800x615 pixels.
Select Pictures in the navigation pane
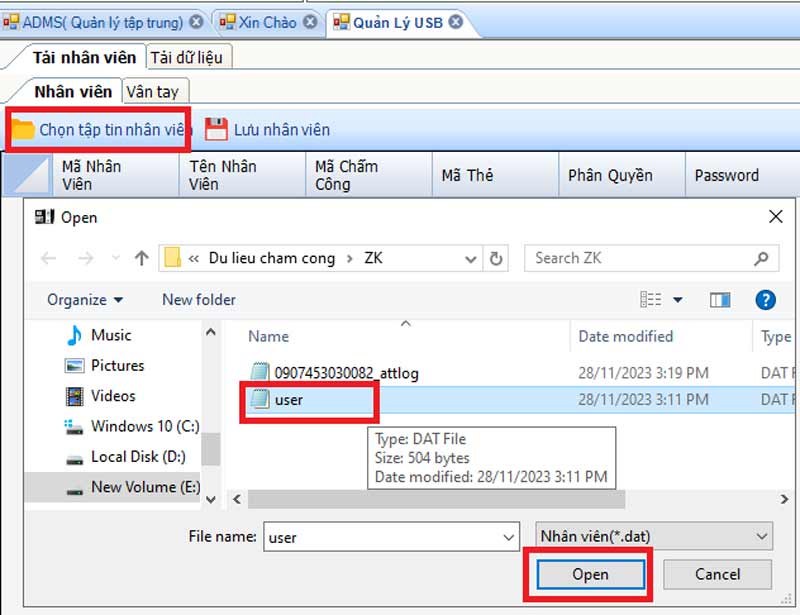point(117,365)
